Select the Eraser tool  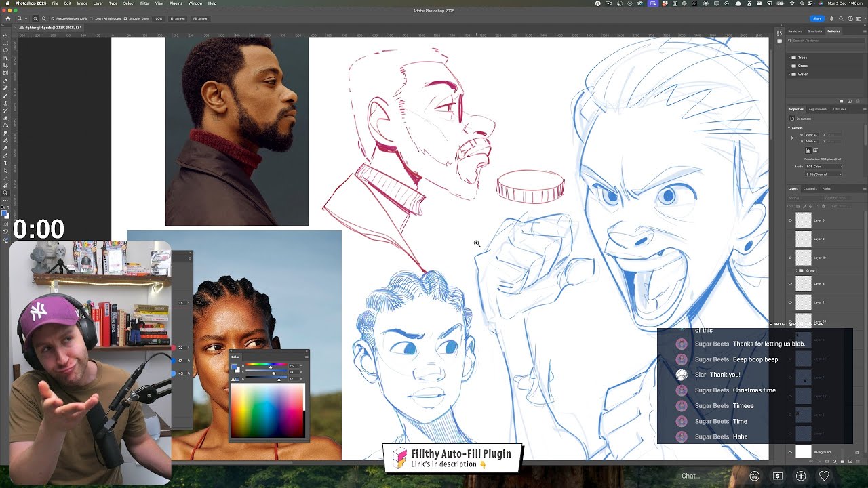[x=5, y=118]
